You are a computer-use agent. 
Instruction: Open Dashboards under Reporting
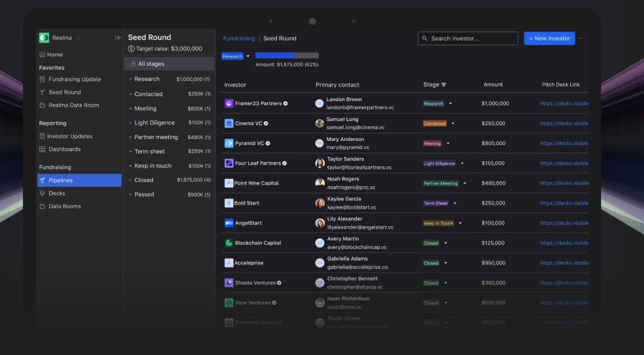[x=60, y=149]
